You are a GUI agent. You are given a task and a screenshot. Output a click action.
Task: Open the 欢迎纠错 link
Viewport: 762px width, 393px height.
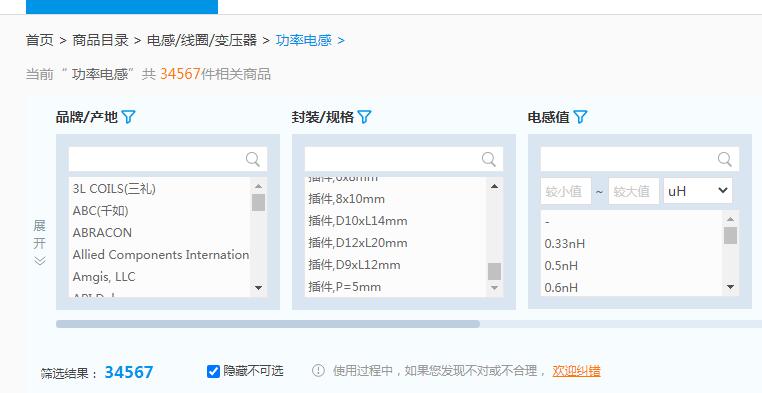(x=576, y=371)
